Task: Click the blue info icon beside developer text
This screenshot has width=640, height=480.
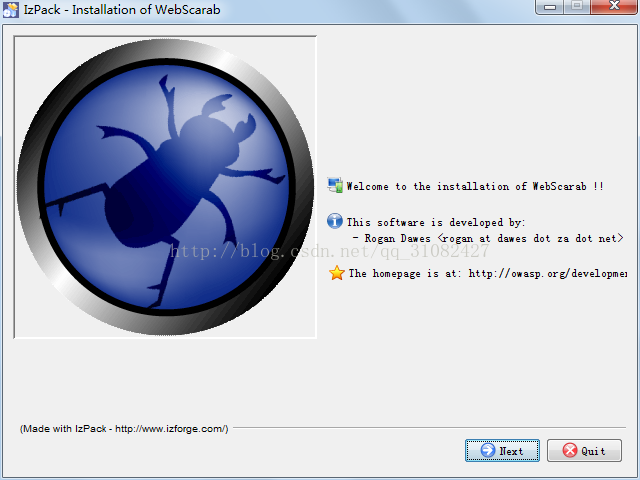Action: (x=335, y=221)
